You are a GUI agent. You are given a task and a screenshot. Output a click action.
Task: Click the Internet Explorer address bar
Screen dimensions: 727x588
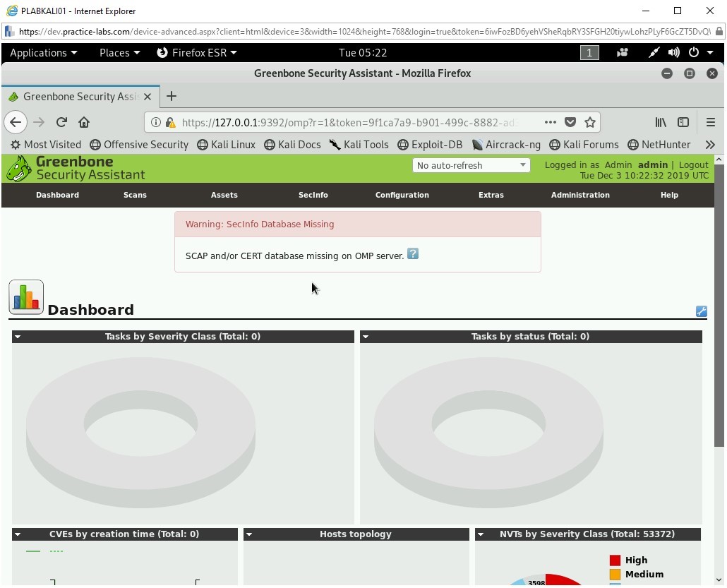(x=363, y=32)
